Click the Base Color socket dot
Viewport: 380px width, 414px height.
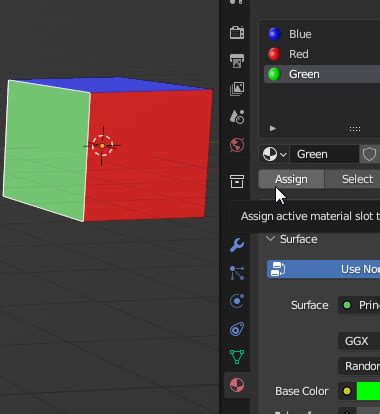tap(347, 391)
